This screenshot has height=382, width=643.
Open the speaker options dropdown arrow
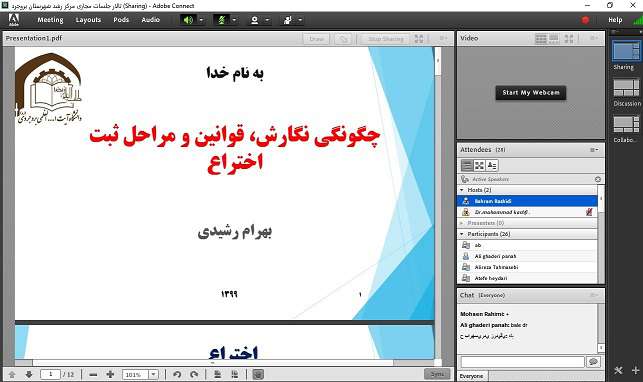coord(201,20)
